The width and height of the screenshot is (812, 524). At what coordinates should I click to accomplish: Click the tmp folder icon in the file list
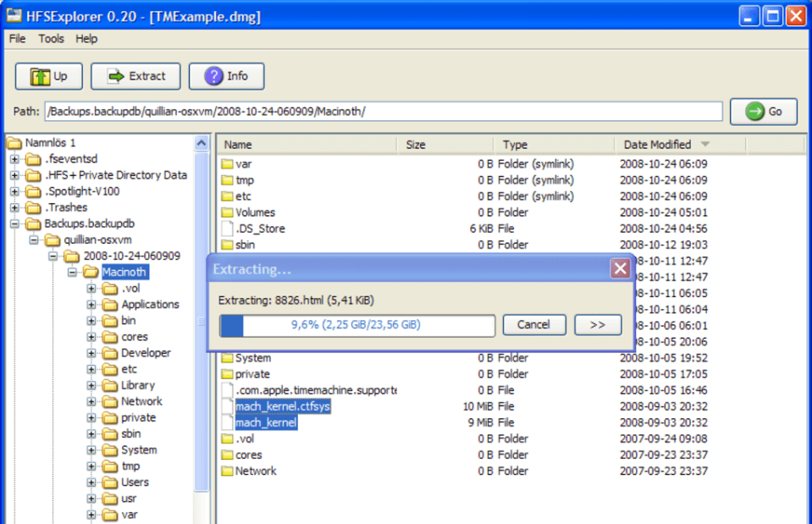227,180
